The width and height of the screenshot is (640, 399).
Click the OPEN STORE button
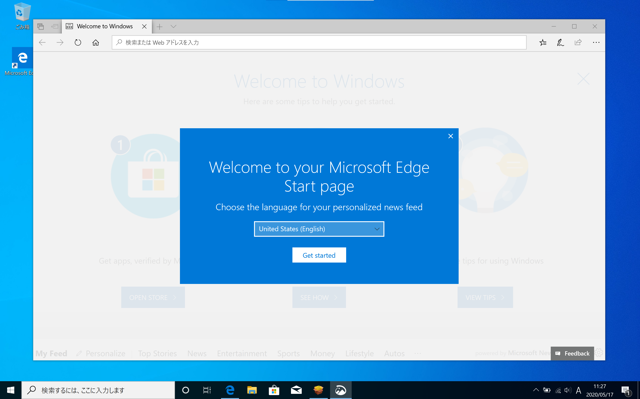tap(153, 297)
